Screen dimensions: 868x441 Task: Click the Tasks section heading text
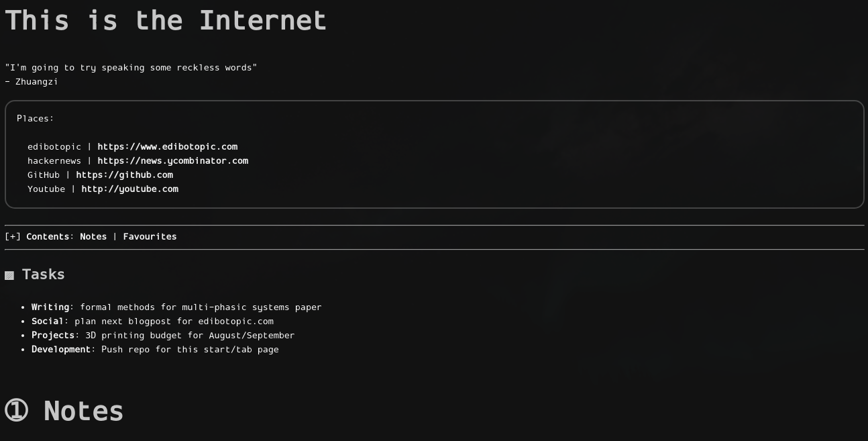pyautogui.click(x=44, y=274)
